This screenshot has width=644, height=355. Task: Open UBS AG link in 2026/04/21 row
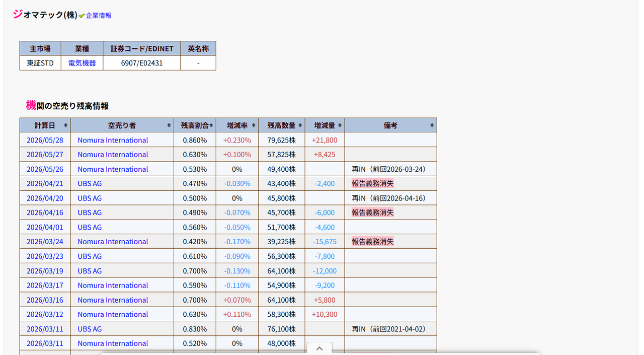point(90,184)
